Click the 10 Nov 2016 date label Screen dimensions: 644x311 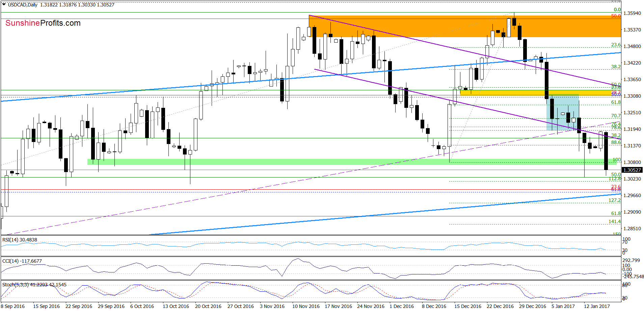pos(306,306)
